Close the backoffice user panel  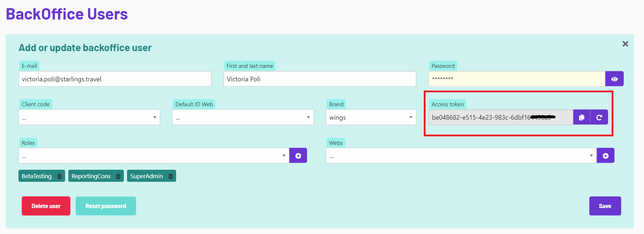click(x=625, y=44)
